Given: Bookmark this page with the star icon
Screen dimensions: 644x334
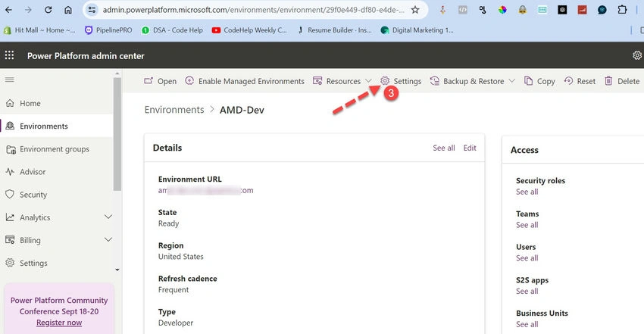Looking at the screenshot, I should tap(415, 10).
